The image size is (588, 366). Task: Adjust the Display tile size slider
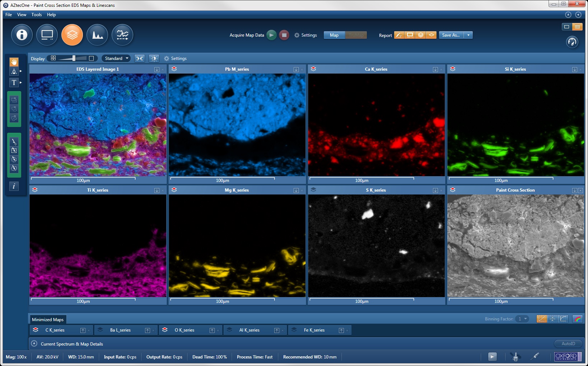pyautogui.click(x=74, y=58)
